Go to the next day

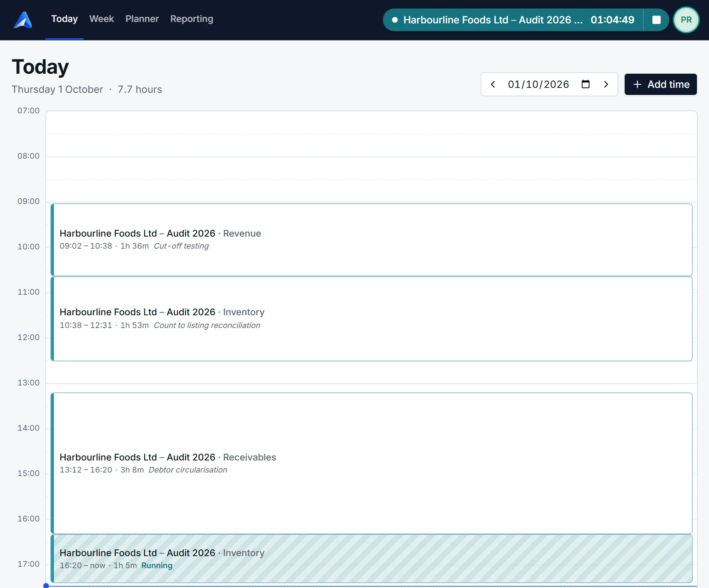point(606,84)
